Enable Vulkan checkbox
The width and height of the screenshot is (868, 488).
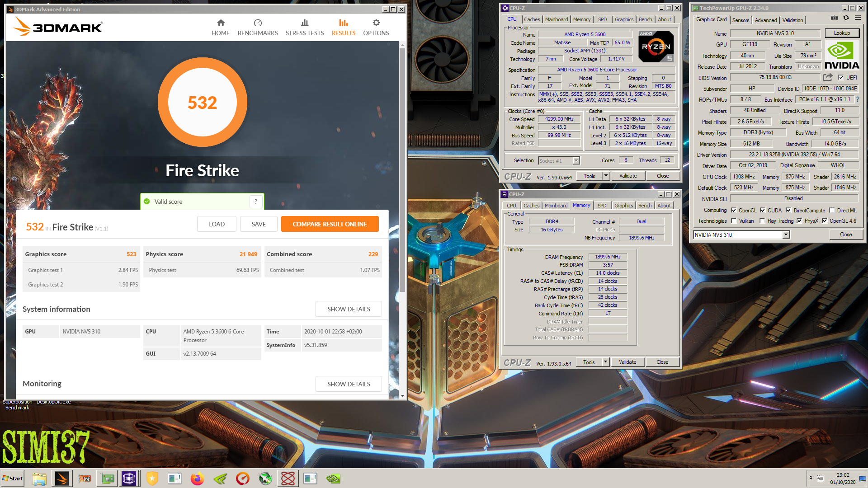click(x=734, y=221)
